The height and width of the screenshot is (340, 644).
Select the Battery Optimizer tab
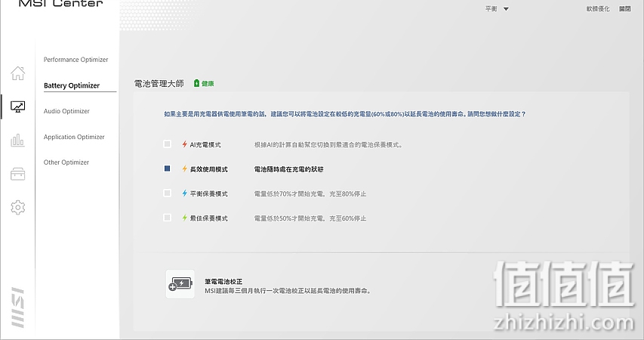pos(72,85)
